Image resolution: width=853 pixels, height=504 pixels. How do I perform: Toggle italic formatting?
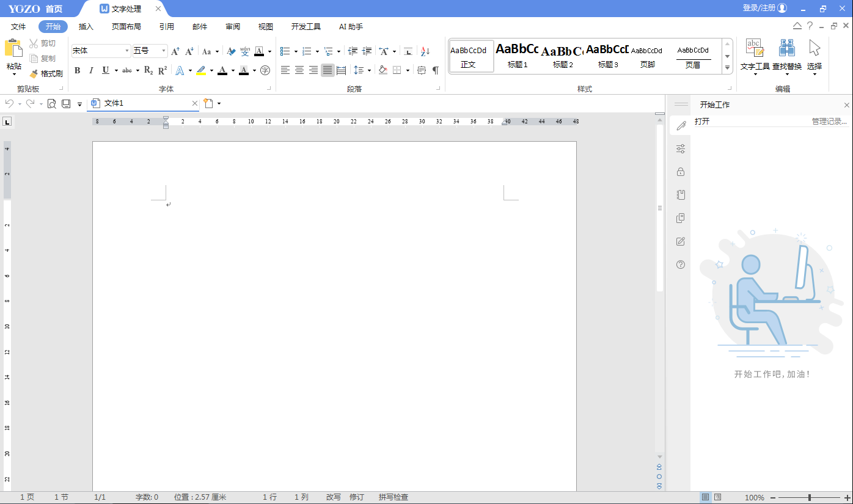click(91, 70)
